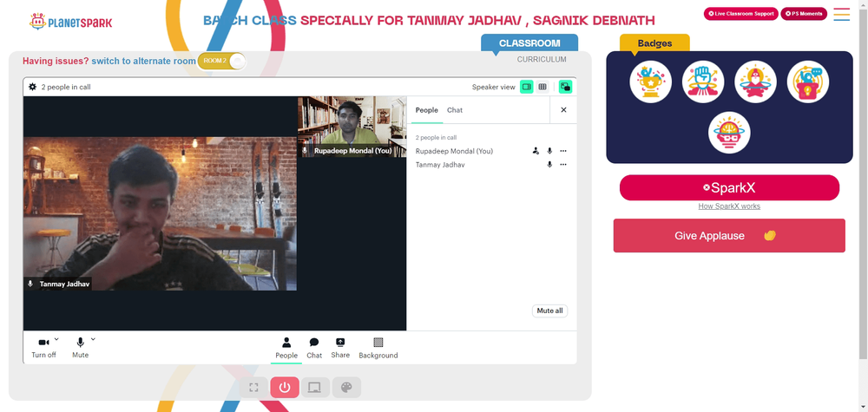Open call settings gear icon
Viewport: 868px width, 412px height.
[x=33, y=87]
